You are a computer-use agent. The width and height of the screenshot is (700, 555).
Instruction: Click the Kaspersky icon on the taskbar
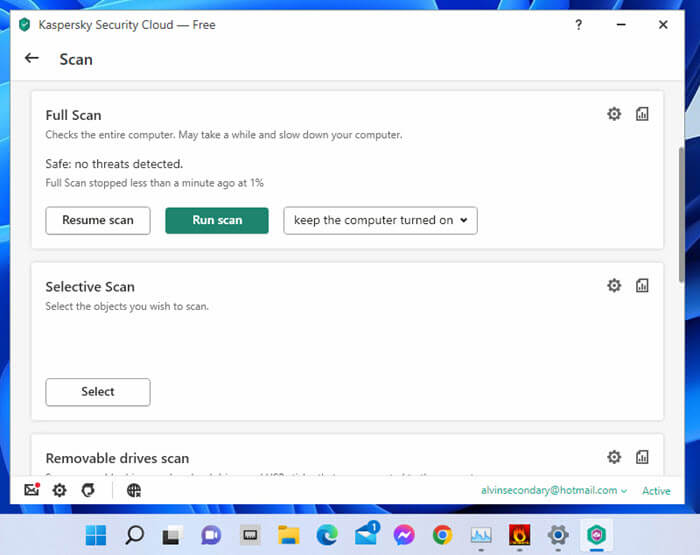596,535
